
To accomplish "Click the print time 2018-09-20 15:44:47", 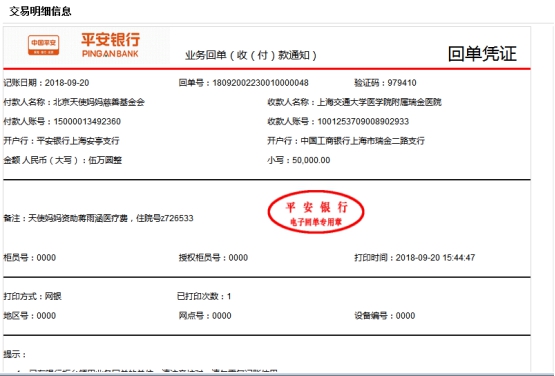I will coord(435,258).
